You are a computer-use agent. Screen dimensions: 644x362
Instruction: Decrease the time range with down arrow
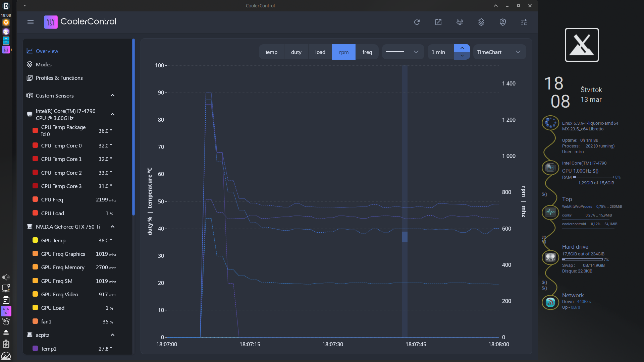click(462, 56)
